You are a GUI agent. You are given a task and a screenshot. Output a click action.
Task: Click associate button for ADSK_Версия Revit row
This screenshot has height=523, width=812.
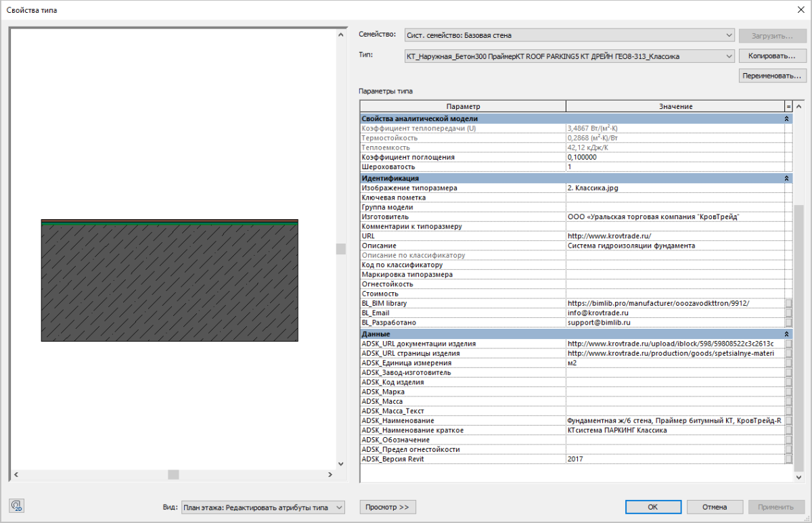pos(788,459)
